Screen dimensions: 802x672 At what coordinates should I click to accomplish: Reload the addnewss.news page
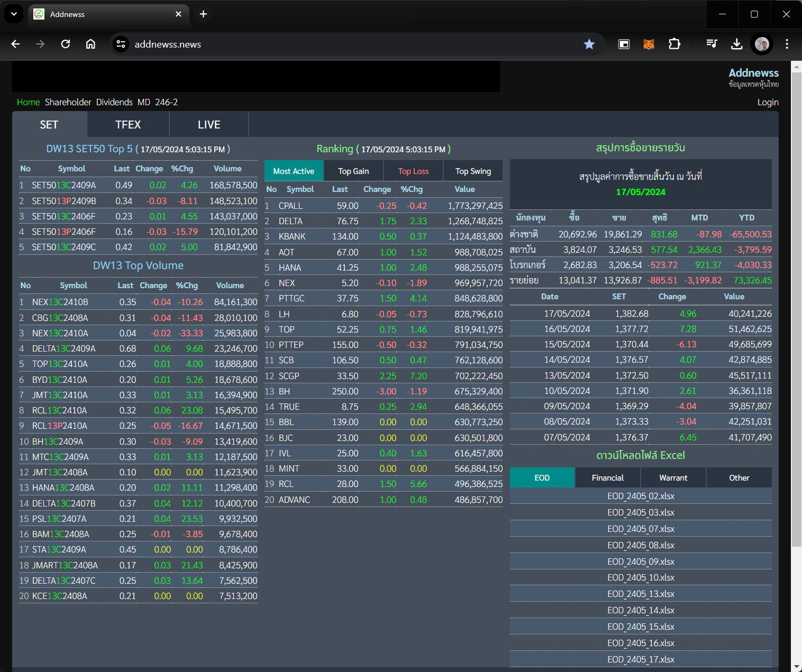pyautogui.click(x=66, y=44)
